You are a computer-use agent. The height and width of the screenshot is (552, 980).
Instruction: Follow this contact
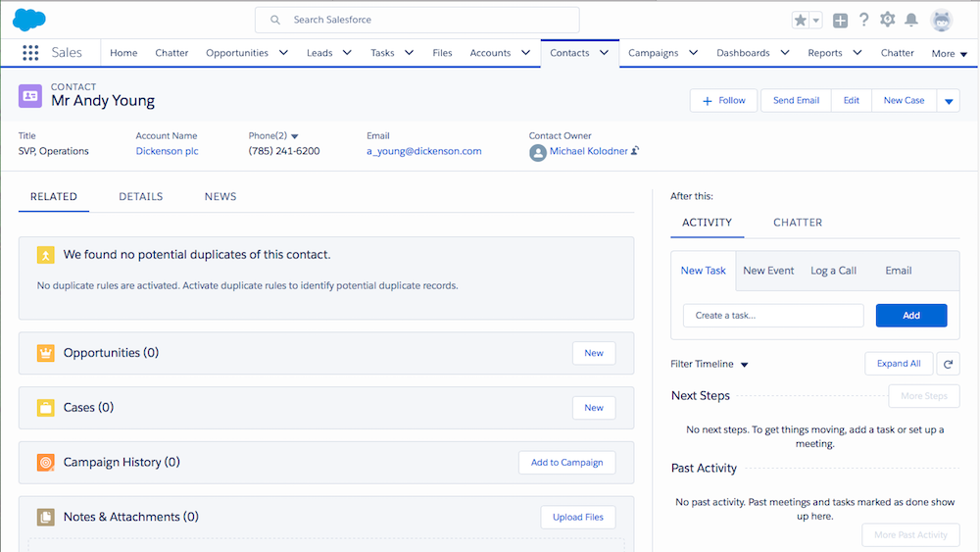click(724, 101)
